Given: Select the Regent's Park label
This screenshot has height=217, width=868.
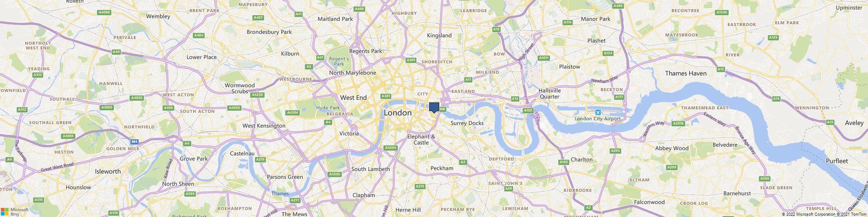Looking at the screenshot, I should (339, 61).
